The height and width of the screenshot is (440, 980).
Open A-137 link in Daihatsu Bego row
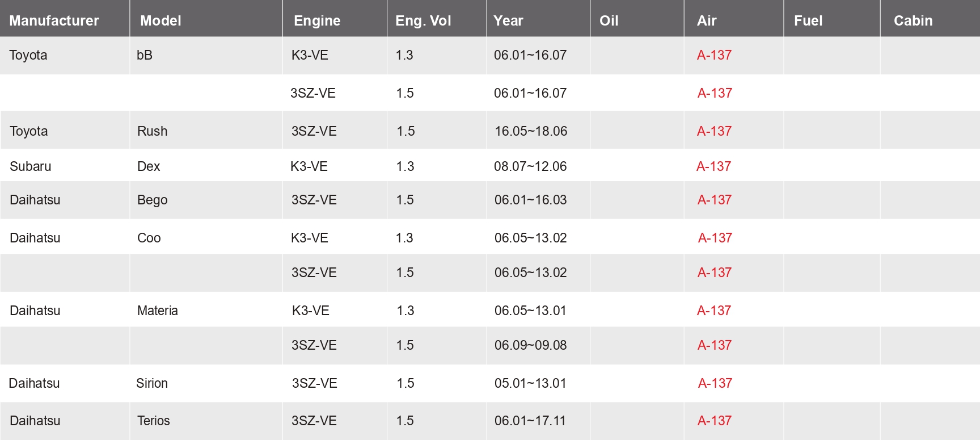714,200
